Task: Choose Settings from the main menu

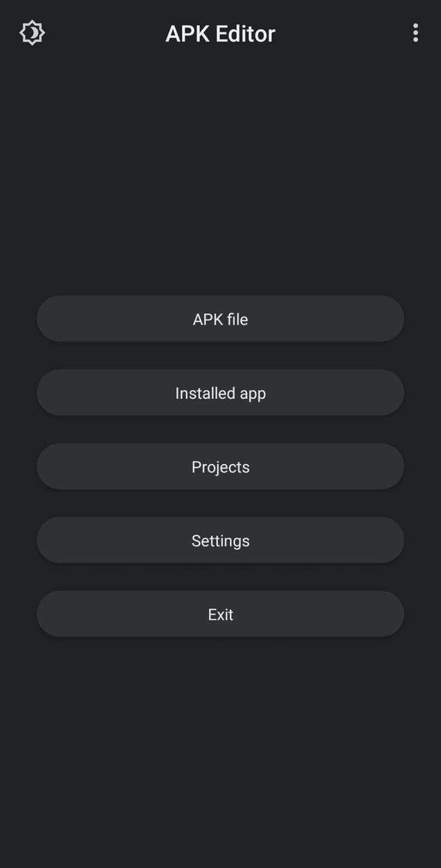Action: [220, 540]
